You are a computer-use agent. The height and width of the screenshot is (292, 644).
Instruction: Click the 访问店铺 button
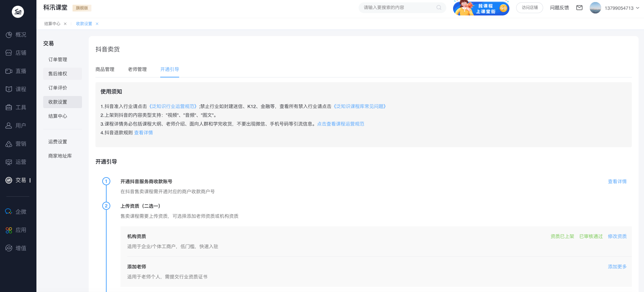[x=530, y=8]
